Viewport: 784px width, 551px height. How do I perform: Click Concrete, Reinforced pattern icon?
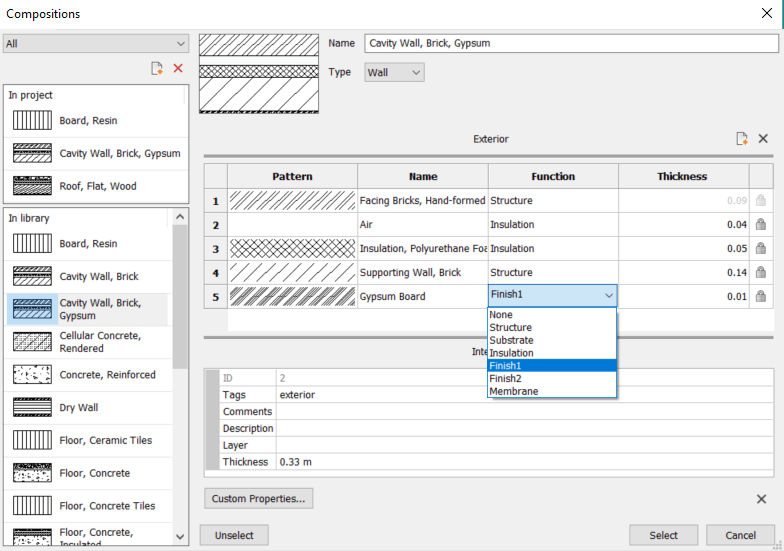[x=32, y=374]
